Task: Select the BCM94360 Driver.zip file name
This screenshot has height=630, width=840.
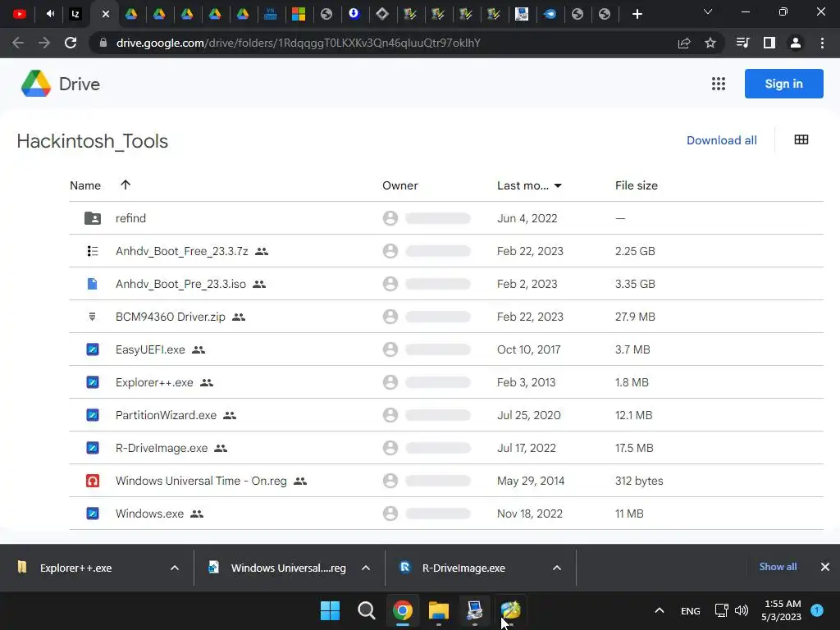Action: [x=171, y=317]
